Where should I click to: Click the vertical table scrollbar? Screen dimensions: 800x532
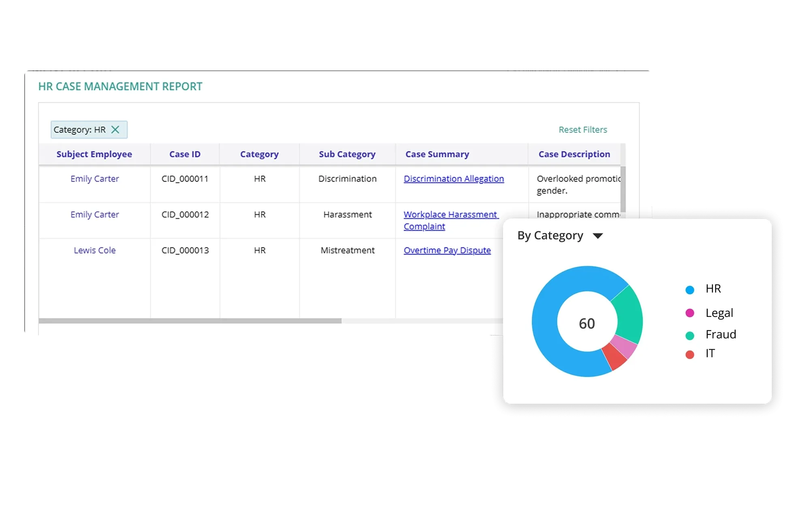(x=623, y=188)
